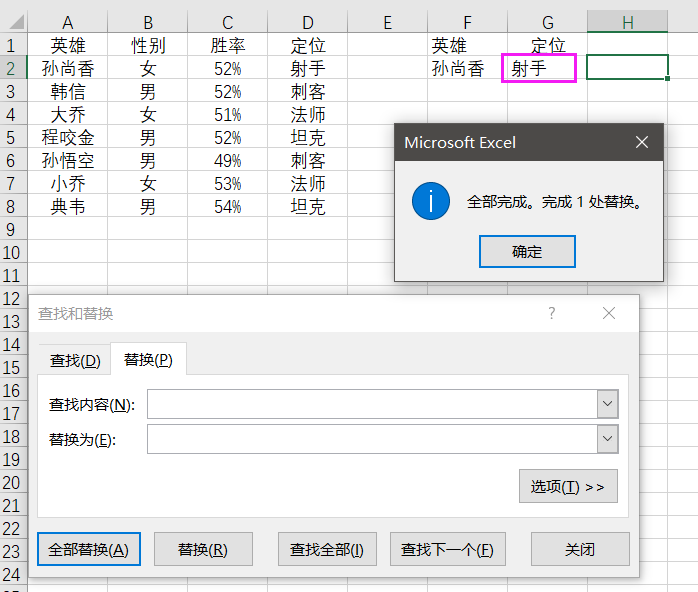This screenshot has width=698, height=592.
Task: Select column C header
Action: point(227,22)
